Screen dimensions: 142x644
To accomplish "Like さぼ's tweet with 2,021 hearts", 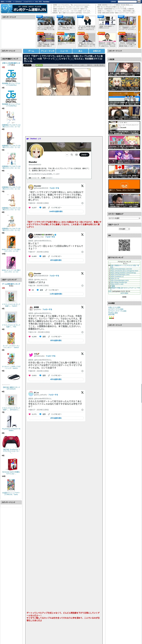I will pos(30,375).
